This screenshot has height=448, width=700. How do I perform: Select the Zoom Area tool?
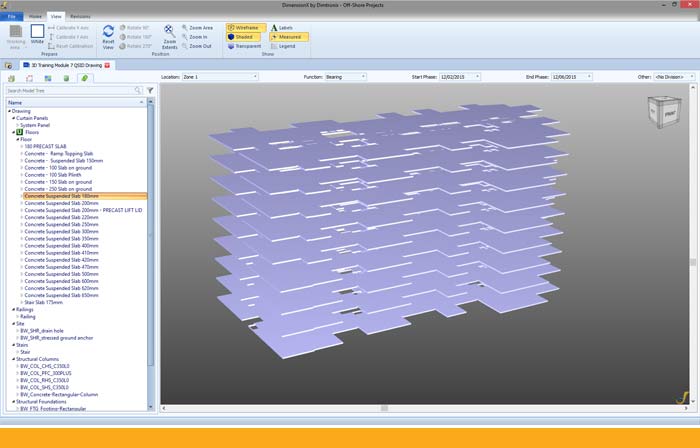[x=199, y=28]
